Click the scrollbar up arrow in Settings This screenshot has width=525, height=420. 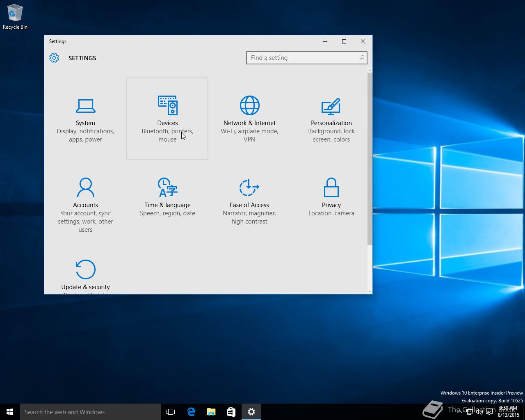tap(370, 70)
